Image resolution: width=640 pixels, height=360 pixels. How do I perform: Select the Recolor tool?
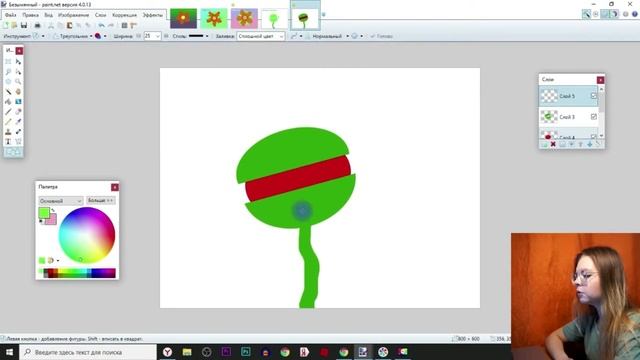[x=18, y=132]
